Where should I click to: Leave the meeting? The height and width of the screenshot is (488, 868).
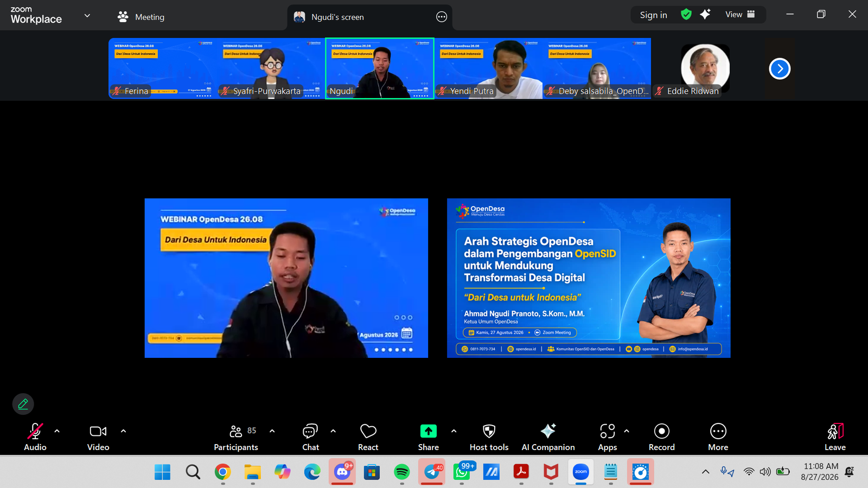click(x=835, y=437)
